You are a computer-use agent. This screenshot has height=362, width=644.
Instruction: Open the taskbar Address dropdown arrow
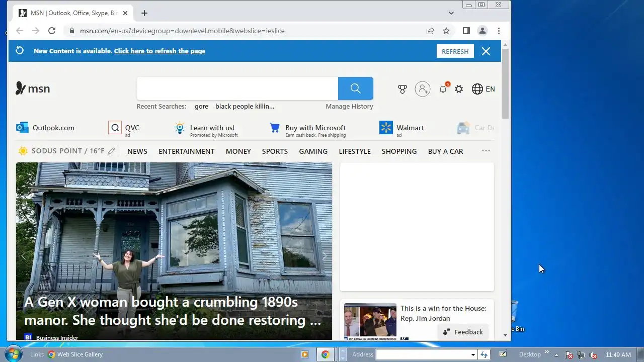[x=473, y=354]
